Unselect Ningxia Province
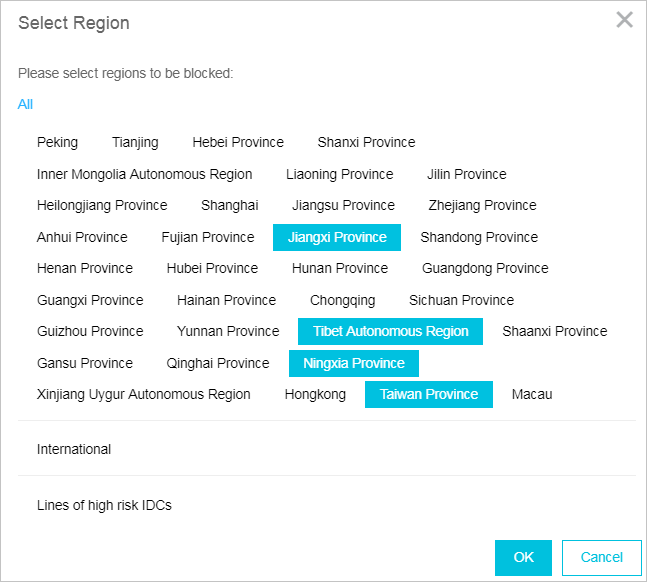647x582 pixels. [354, 363]
